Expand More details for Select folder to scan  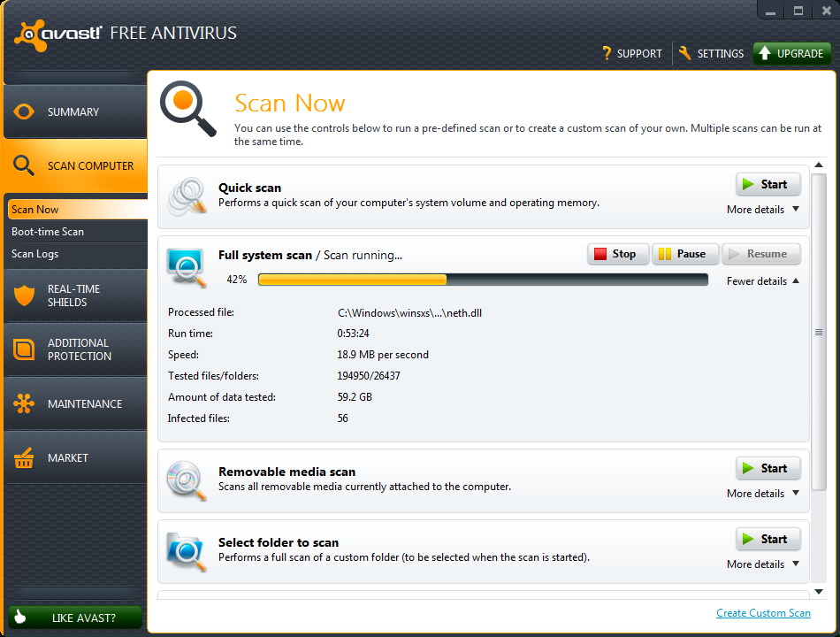point(763,564)
